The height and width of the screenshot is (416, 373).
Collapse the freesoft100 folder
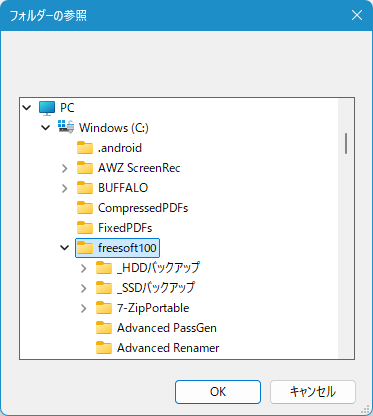click(x=65, y=248)
